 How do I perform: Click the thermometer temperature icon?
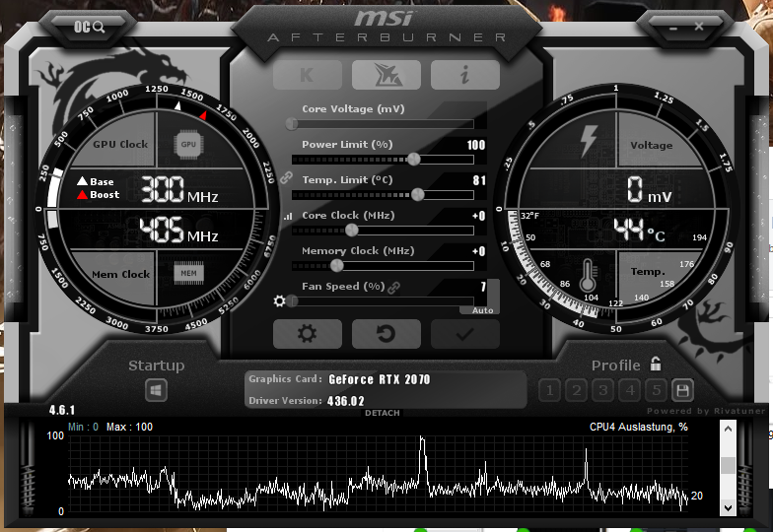tap(588, 275)
